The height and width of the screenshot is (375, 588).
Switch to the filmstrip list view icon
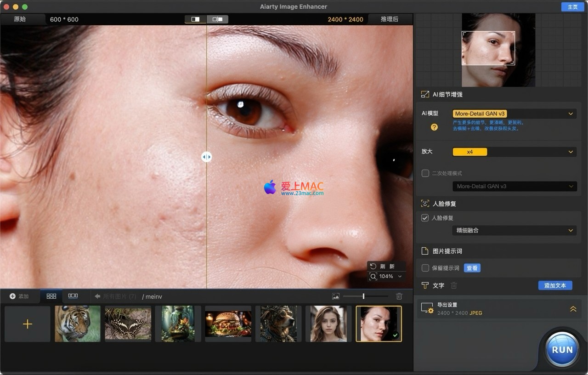(73, 296)
